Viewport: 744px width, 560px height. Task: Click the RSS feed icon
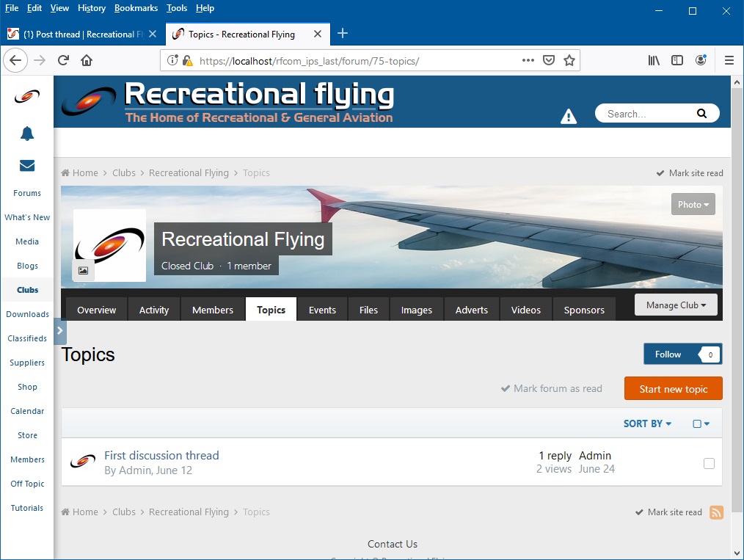tap(716, 512)
